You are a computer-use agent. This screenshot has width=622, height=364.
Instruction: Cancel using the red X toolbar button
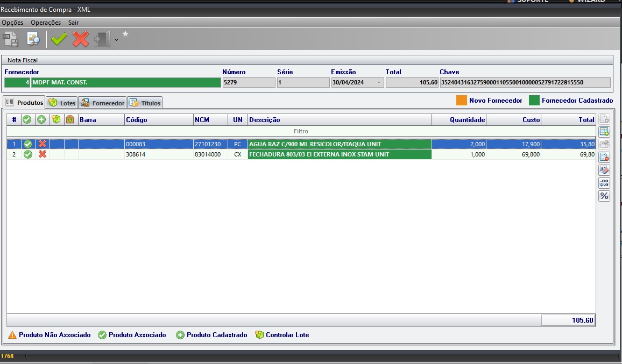click(81, 39)
